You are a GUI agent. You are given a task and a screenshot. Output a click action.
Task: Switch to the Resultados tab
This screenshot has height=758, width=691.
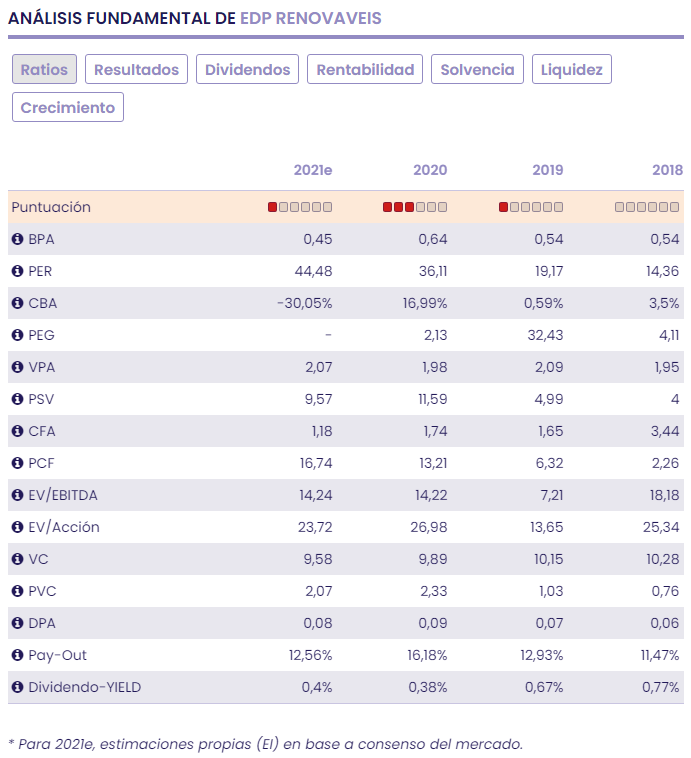click(136, 69)
